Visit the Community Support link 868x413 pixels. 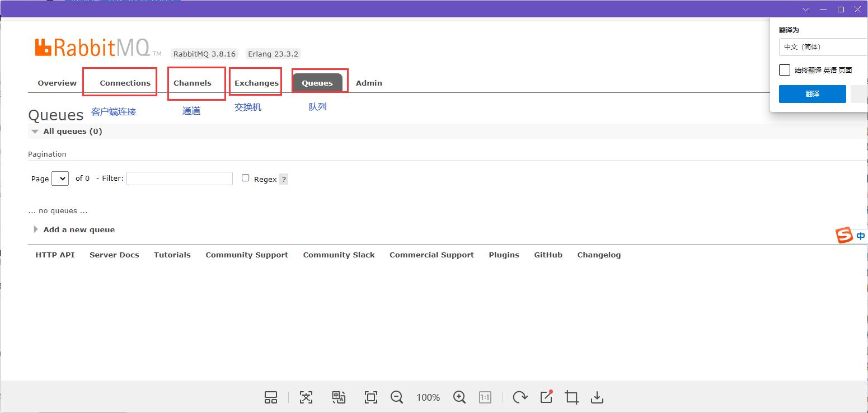click(247, 255)
